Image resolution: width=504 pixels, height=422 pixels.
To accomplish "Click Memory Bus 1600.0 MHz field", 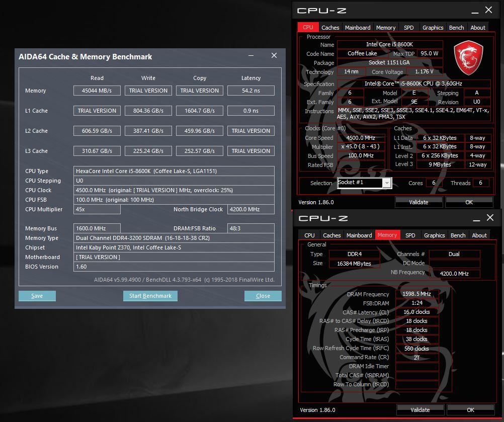I will pyautogui.click(x=97, y=228).
